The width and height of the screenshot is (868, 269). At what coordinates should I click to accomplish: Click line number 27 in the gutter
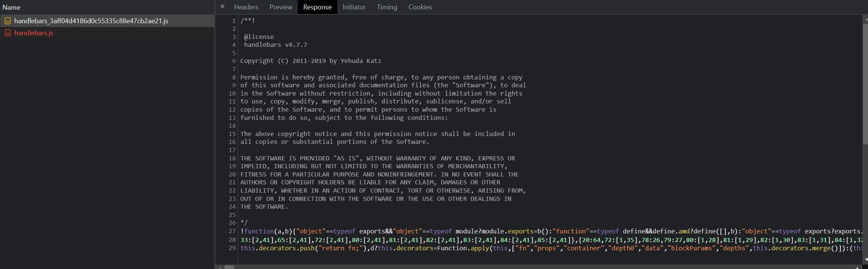(232, 231)
